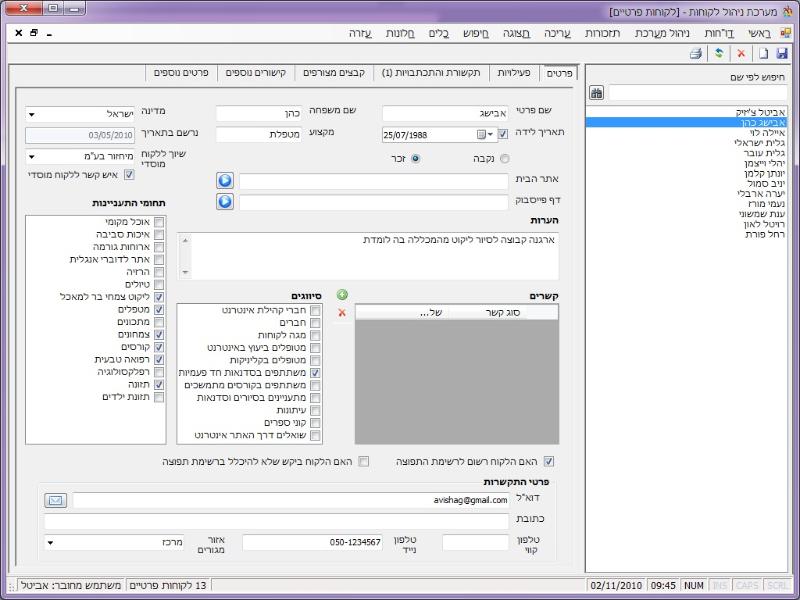Click the green add relation icon near קשרים
The height and width of the screenshot is (600, 800).
point(342,294)
